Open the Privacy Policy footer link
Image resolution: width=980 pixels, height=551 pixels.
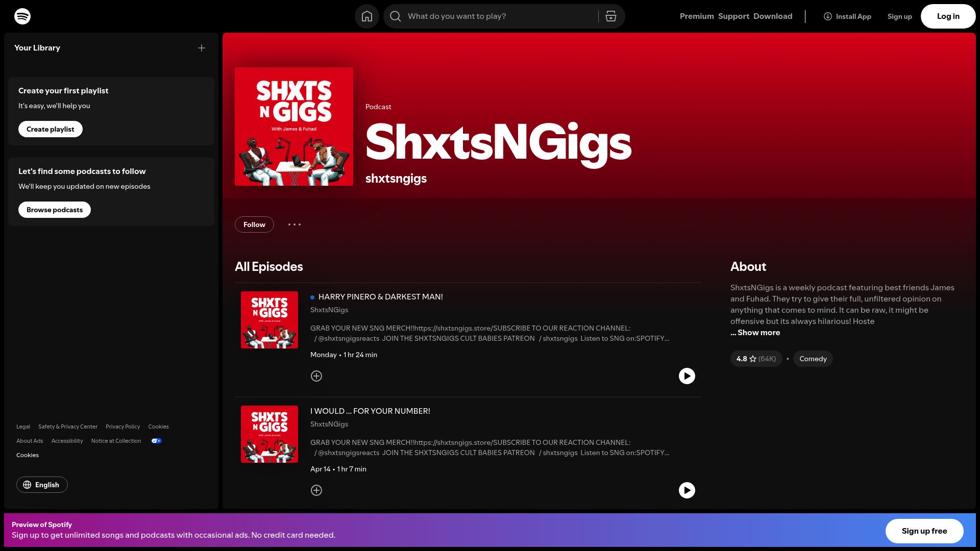coord(122,427)
